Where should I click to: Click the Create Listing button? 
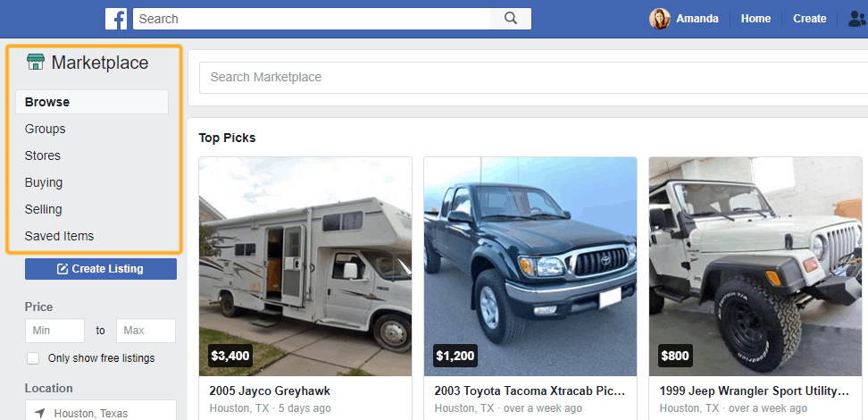pos(101,269)
